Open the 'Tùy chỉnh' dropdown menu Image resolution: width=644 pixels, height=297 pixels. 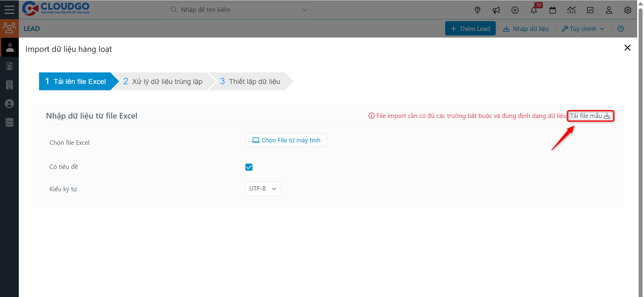point(583,28)
